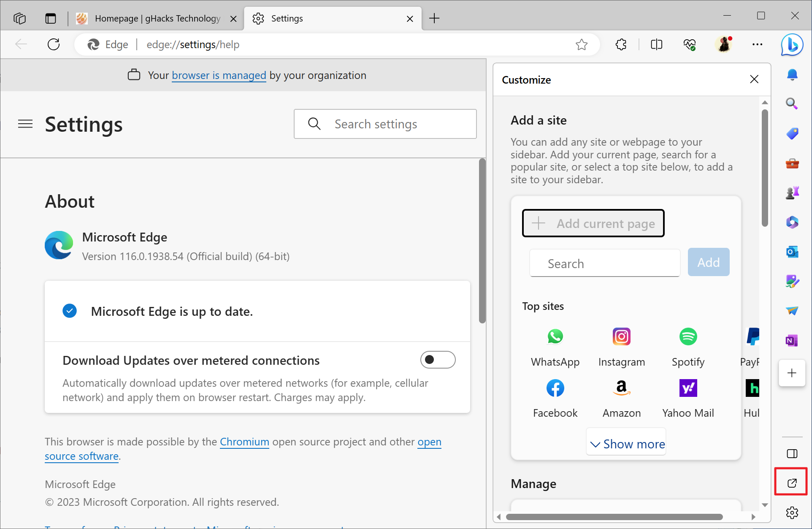
Task: Click Add current page button
Action: 593,223
